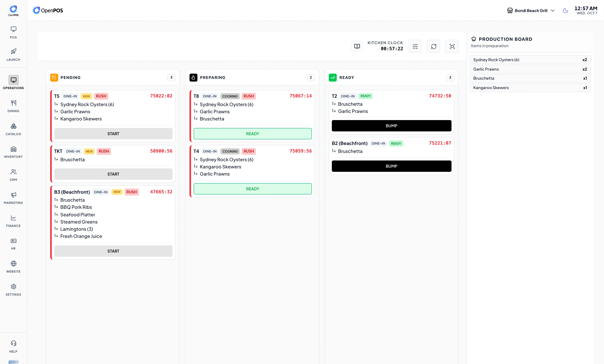Screen dimensions: 604x364
Task: Refresh the kitchen orders
Action: click(x=433, y=46)
